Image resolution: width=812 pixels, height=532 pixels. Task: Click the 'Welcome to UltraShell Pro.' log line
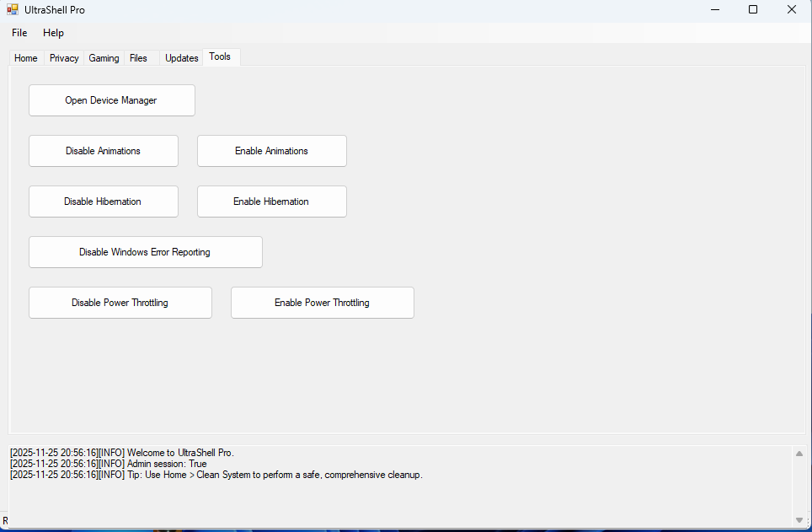point(122,453)
